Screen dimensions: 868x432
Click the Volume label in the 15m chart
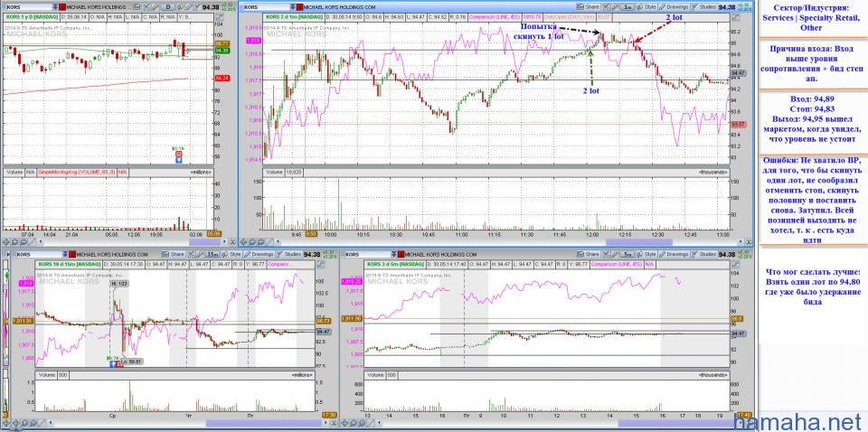(46, 374)
